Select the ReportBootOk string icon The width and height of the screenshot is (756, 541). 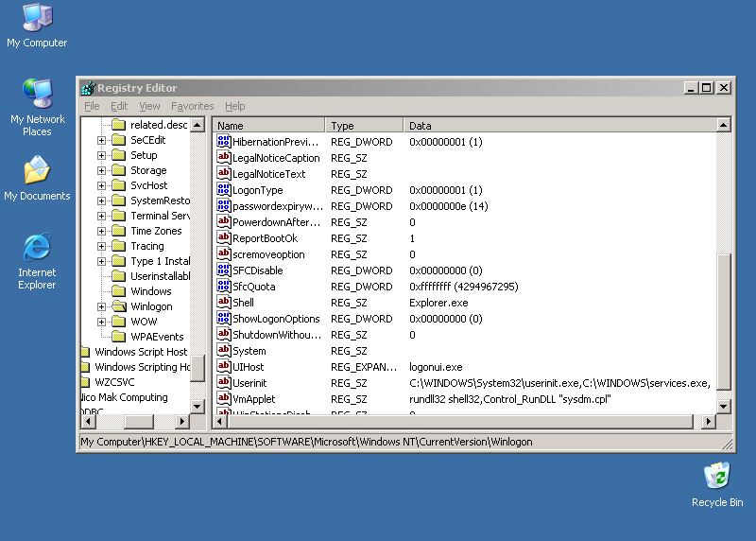(x=223, y=238)
